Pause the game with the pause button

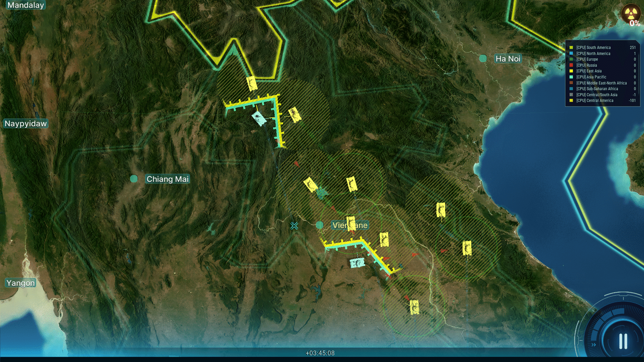[x=623, y=341]
